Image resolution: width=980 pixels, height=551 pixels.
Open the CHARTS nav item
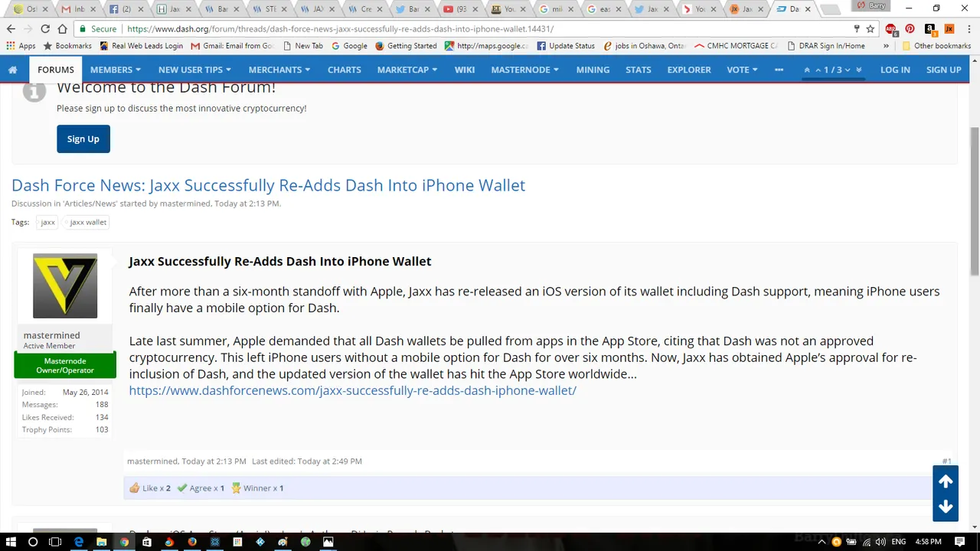coord(345,70)
